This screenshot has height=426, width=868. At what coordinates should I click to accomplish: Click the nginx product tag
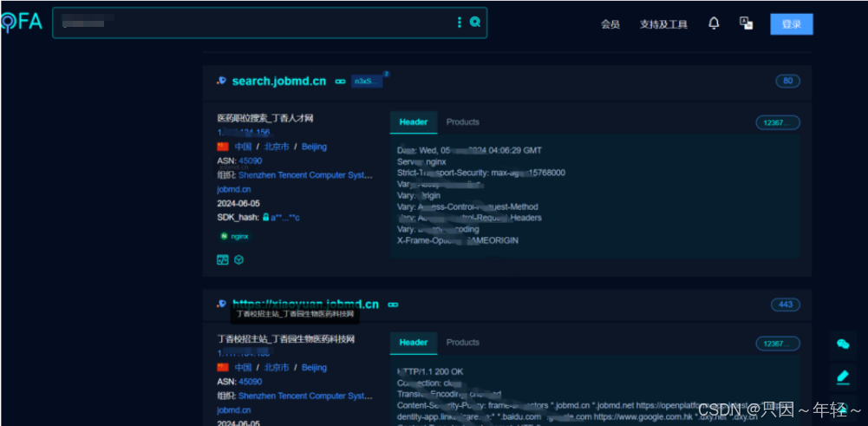coord(235,237)
